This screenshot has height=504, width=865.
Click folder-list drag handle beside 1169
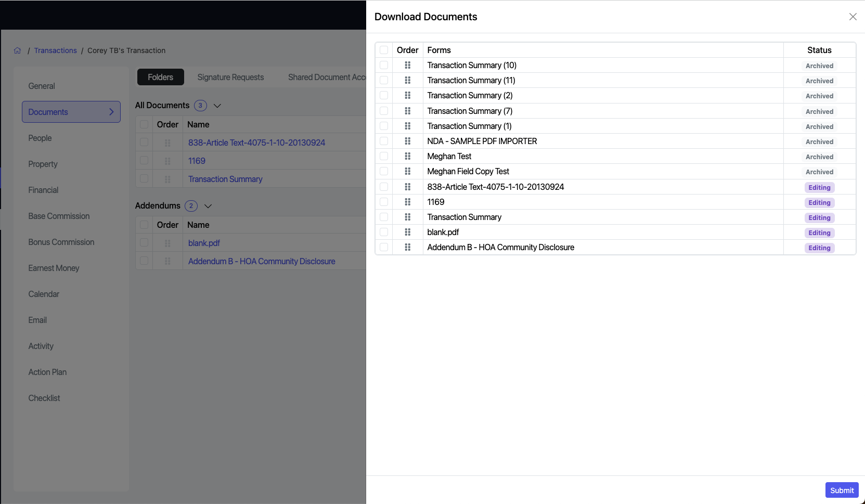(167, 161)
